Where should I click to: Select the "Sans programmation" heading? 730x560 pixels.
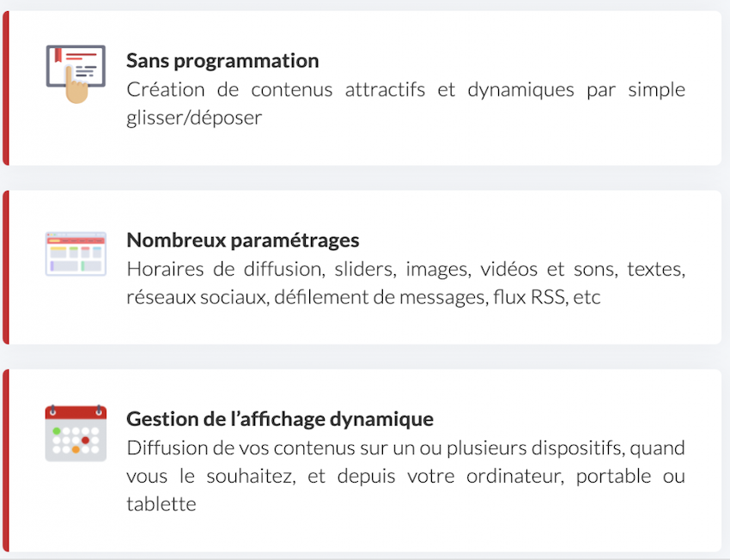pos(222,60)
